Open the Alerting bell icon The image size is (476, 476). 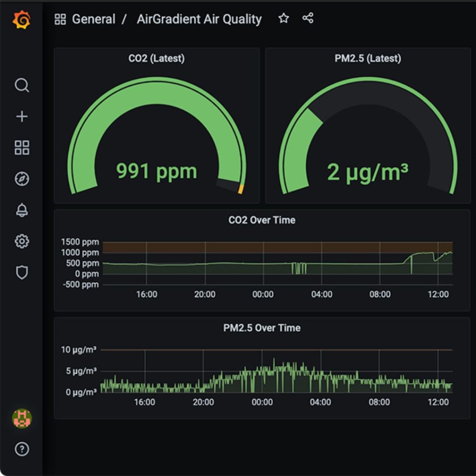click(22, 210)
